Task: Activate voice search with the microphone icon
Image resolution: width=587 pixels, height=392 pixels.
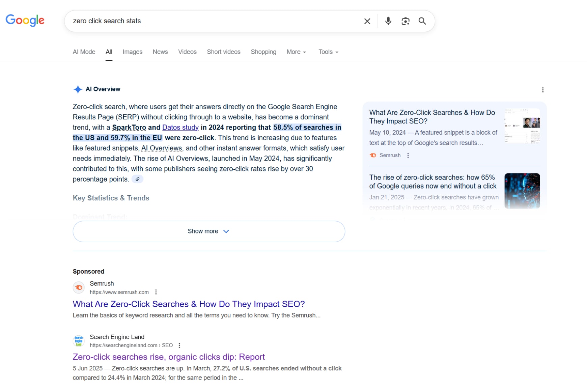Action: (x=388, y=21)
